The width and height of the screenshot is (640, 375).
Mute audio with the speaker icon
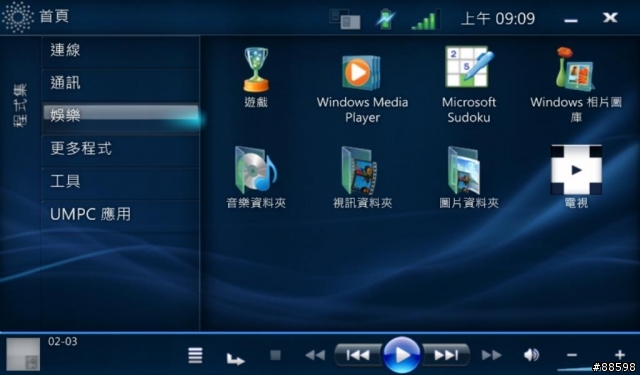(x=531, y=355)
